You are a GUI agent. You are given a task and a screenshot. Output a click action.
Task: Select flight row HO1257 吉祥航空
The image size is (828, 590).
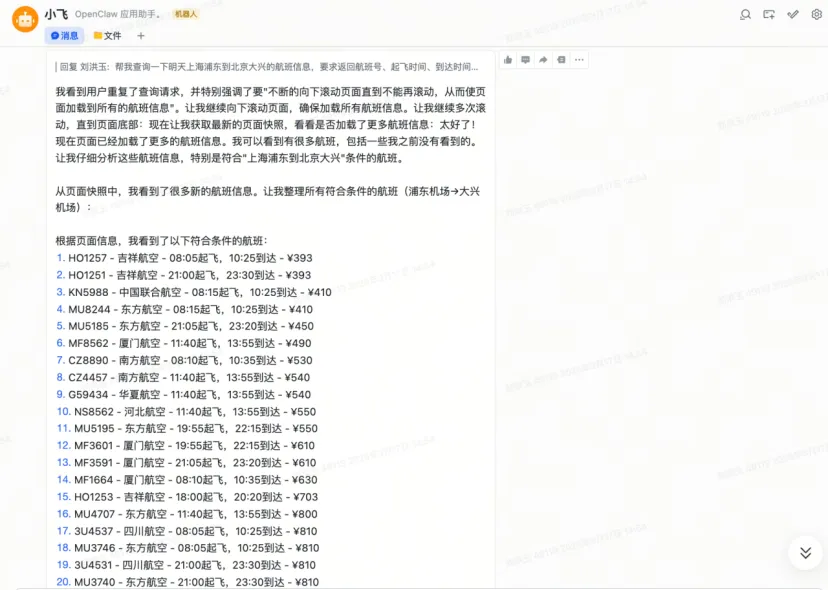[x=184, y=258]
